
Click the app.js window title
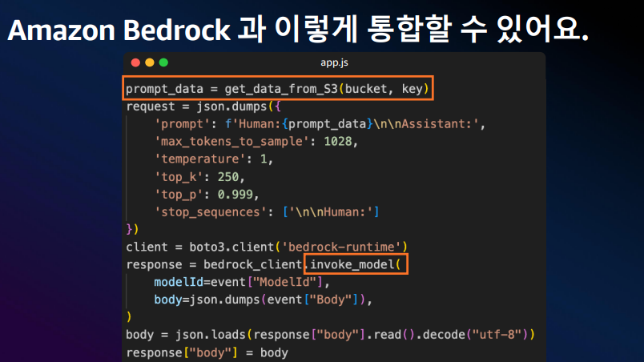(x=334, y=62)
